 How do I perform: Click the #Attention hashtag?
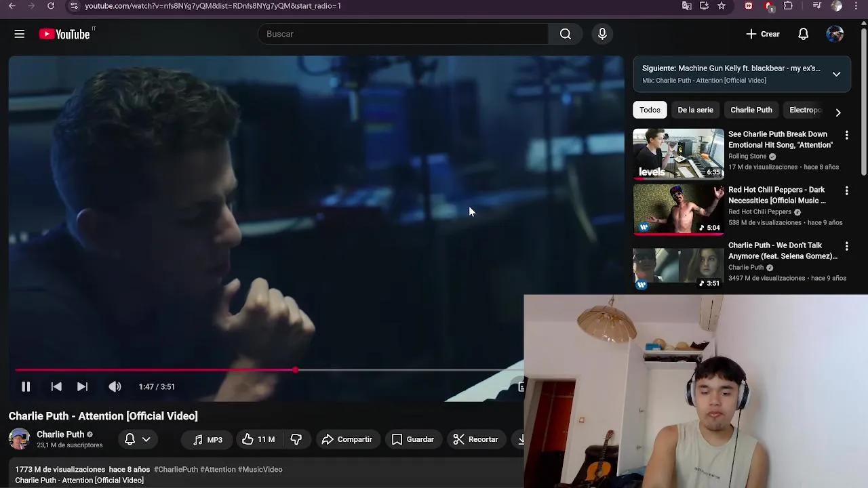pos(217,469)
